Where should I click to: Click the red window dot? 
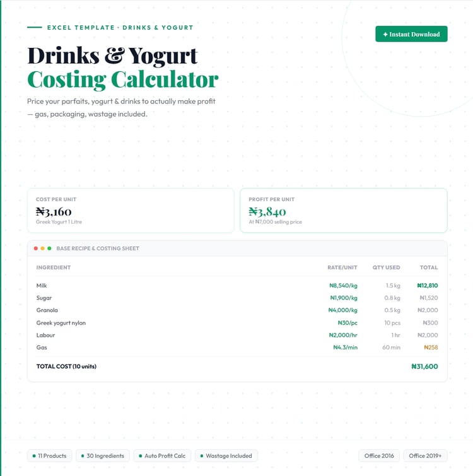36,248
